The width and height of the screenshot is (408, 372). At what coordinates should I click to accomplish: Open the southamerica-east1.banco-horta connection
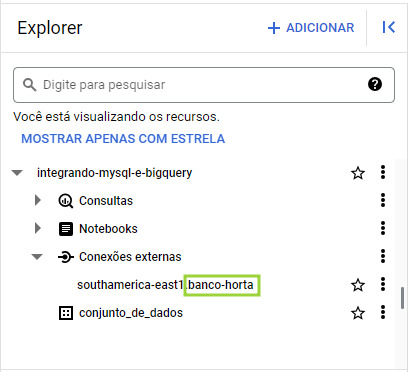pyautogui.click(x=165, y=285)
